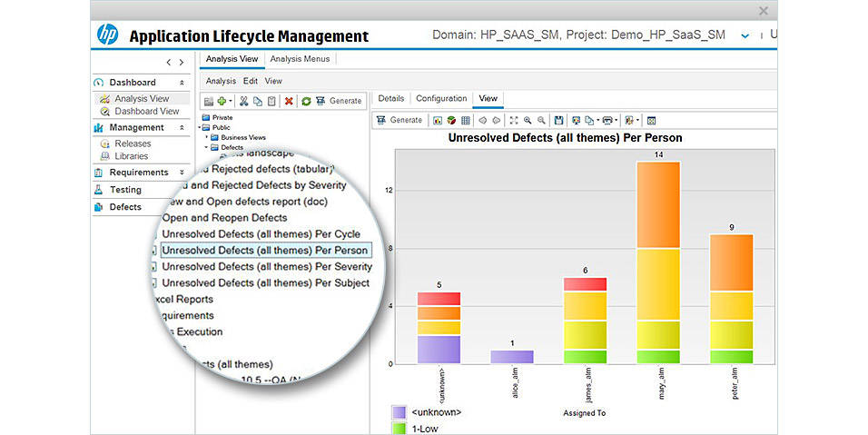
Task: Click Generate in the tree toolbar
Action: [339, 101]
